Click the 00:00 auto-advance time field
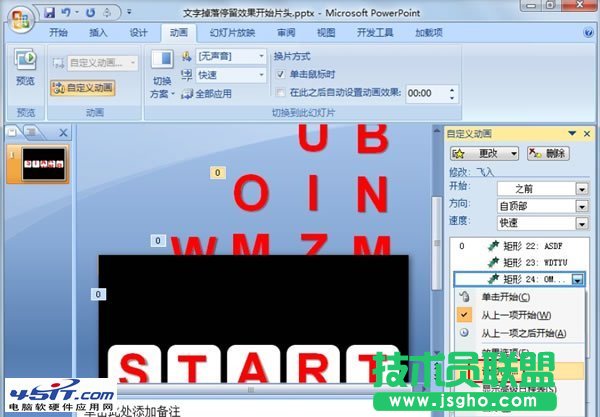Image resolution: width=600 pixels, height=417 pixels. point(426,93)
